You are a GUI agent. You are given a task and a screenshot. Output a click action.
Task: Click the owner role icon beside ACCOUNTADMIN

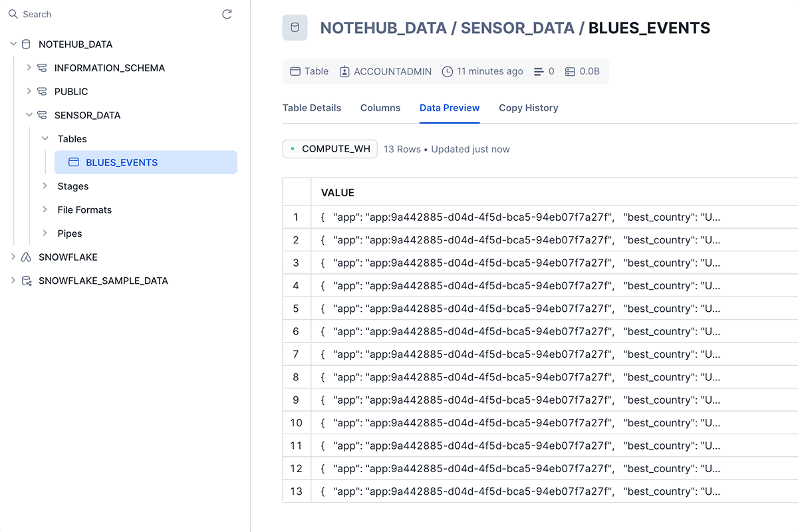(344, 71)
